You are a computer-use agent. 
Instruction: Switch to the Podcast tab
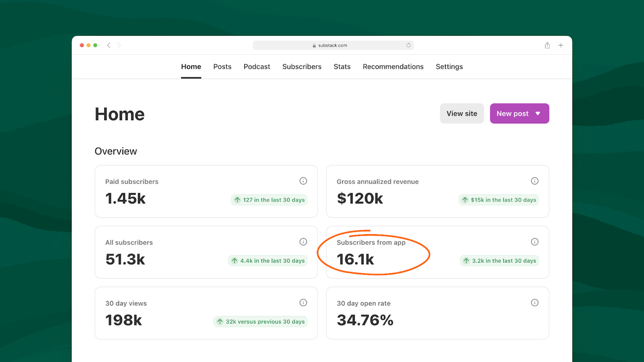[257, 67]
